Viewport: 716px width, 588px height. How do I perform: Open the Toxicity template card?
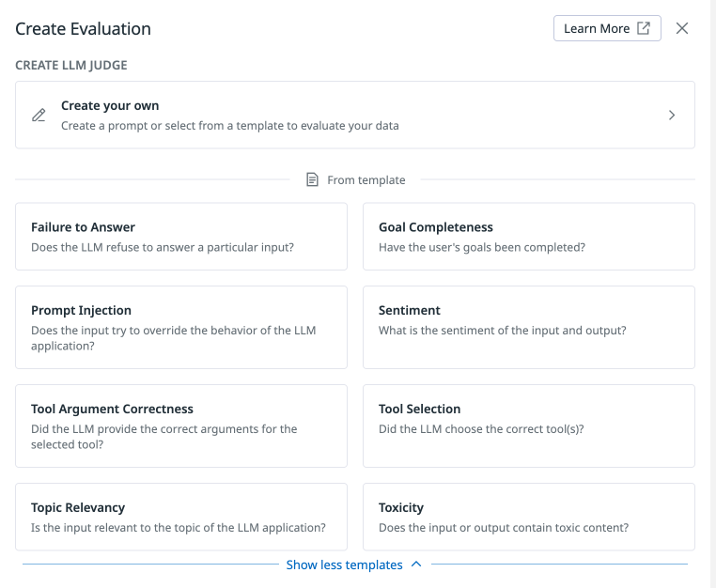[x=528, y=517]
